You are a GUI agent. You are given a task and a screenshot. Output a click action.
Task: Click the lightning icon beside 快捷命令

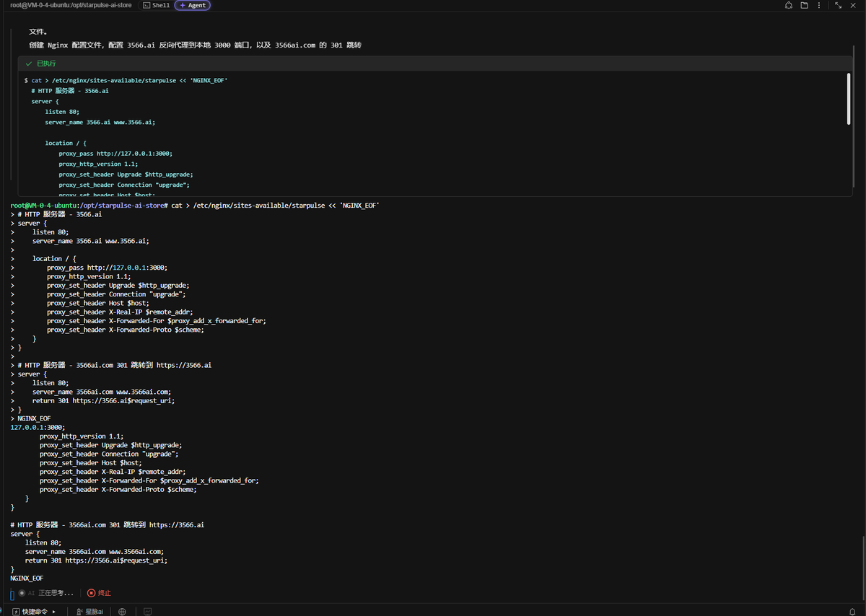point(17,611)
